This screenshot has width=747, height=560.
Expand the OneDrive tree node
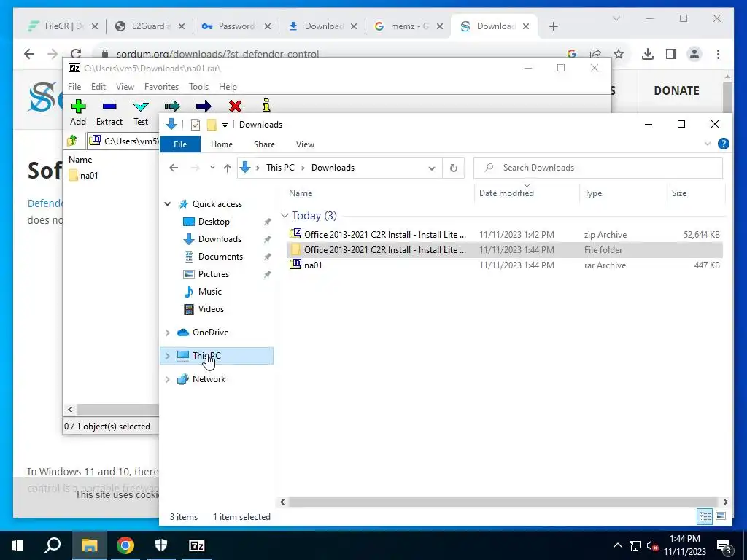167,332
